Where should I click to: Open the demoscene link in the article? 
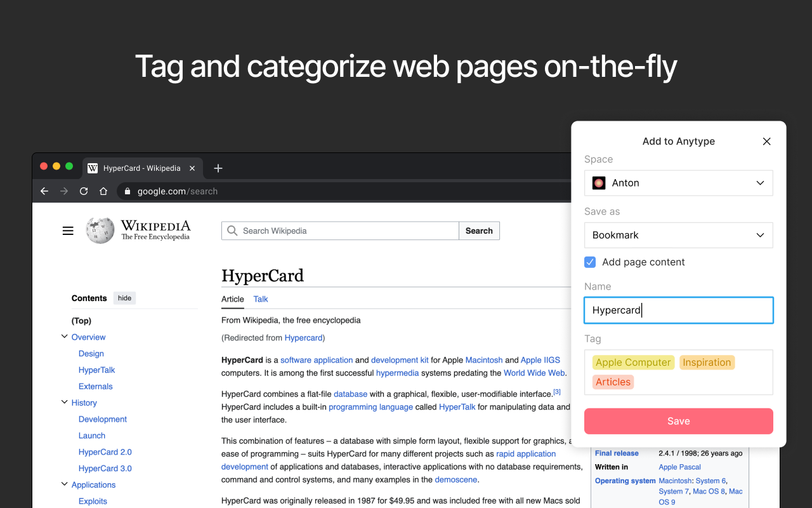pyautogui.click(x=455, y=479)
